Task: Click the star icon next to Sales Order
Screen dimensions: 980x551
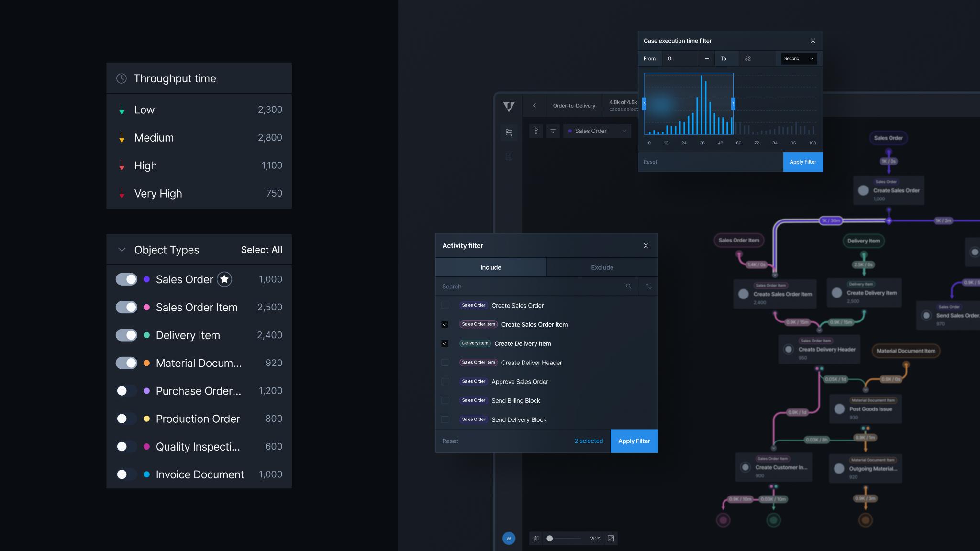Action: pos(224,279)
